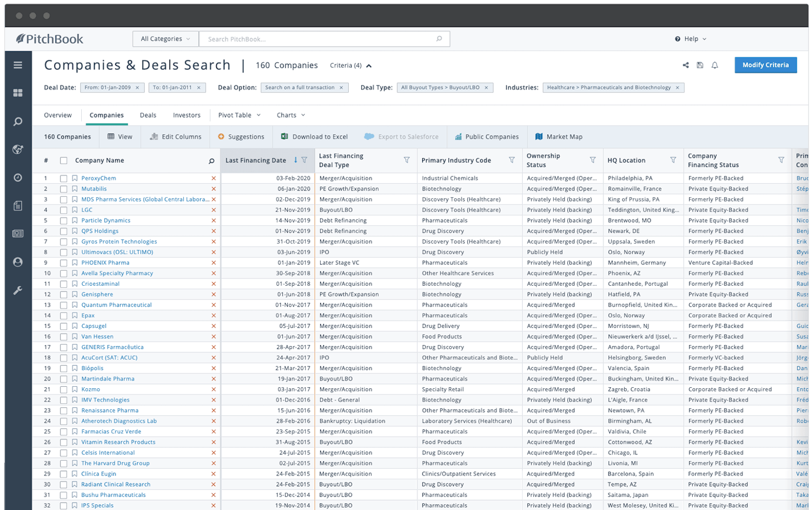Open the globe icon in sidebar
This screenshot has height=510, width=812.
click(x=18, y=149)
